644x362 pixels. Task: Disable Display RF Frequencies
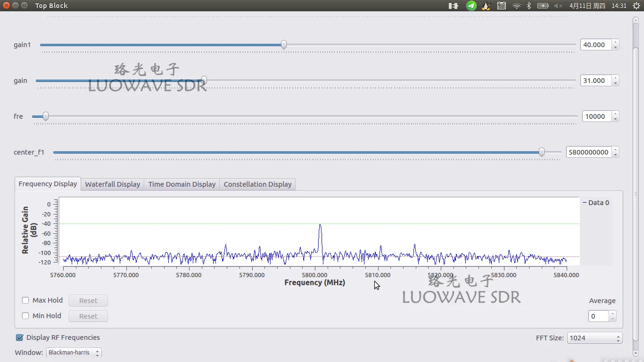tap(19, 337)
